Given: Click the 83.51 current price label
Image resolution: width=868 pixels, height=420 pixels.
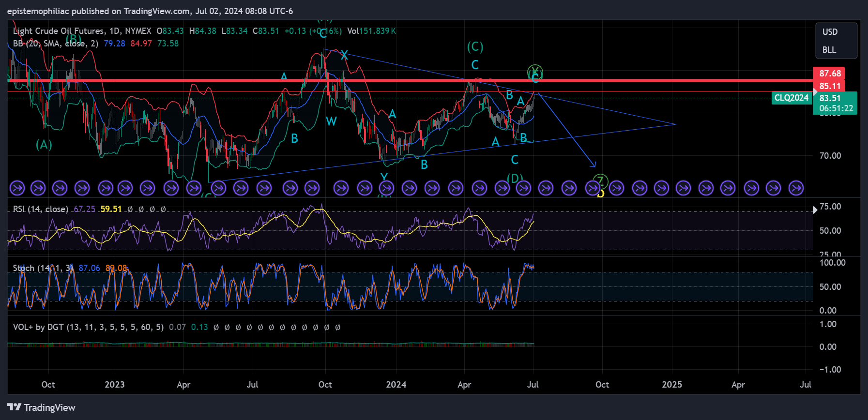Looking at the screenshot, I should [830, 98].
